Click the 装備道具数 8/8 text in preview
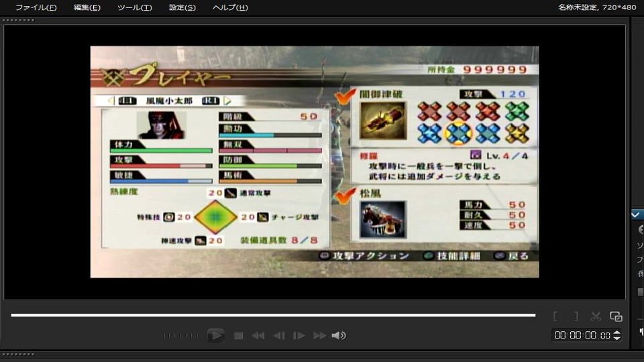Screen dimensions: 644x362 [279, 240]
